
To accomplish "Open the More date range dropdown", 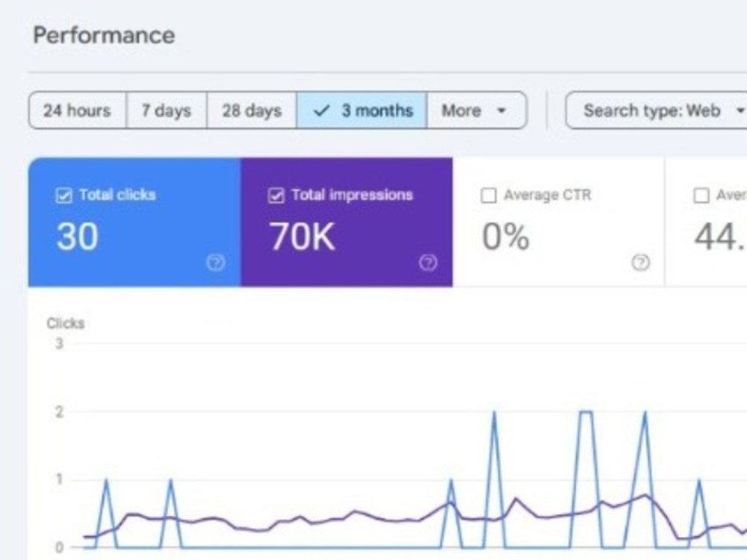I will coord(477,111).
